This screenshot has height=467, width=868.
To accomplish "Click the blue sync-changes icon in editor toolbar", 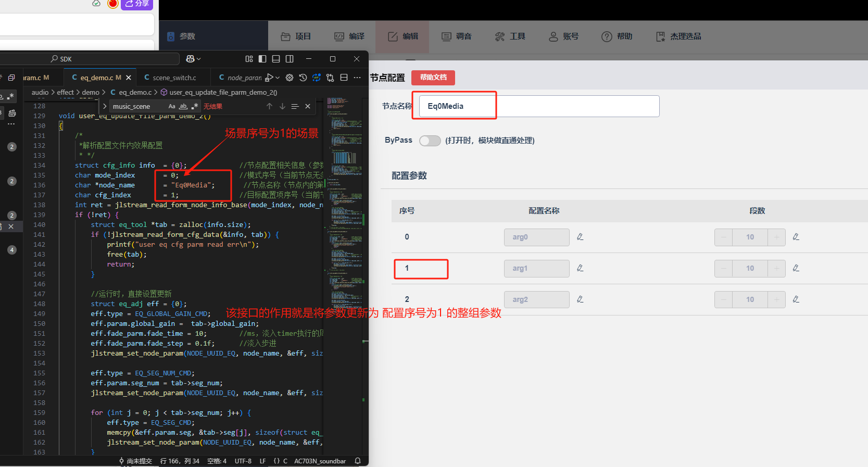I will point(317,78).
